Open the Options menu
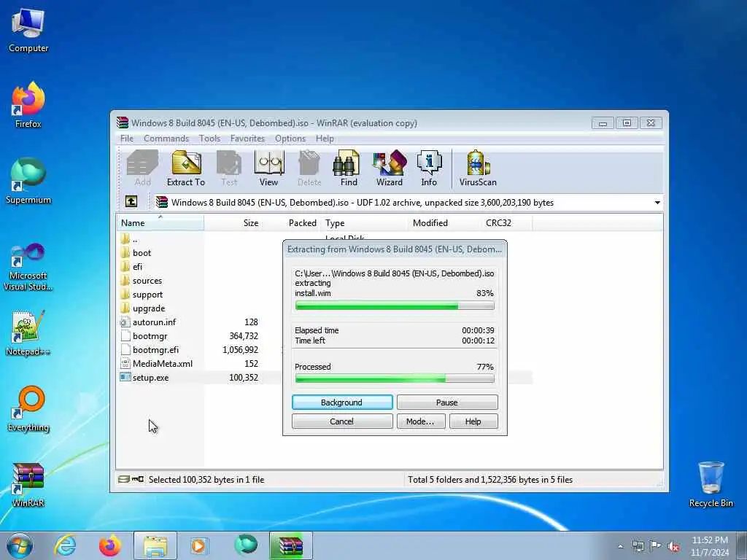The width and height of the screenshot is (747, 560). click(x=290, y=138)
